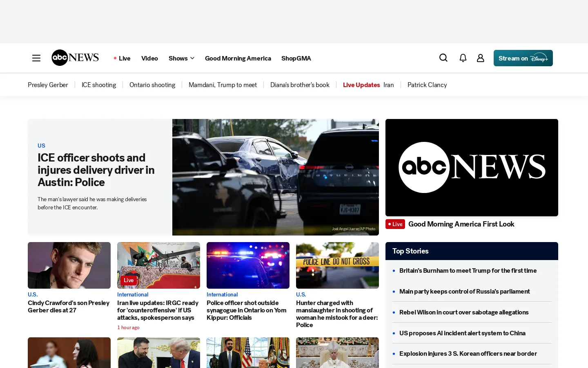Image resolution: width=588 pixels, height=368 pixels.
Task: Click the '1 hour ago' timestamp
Action: (128, 328)
